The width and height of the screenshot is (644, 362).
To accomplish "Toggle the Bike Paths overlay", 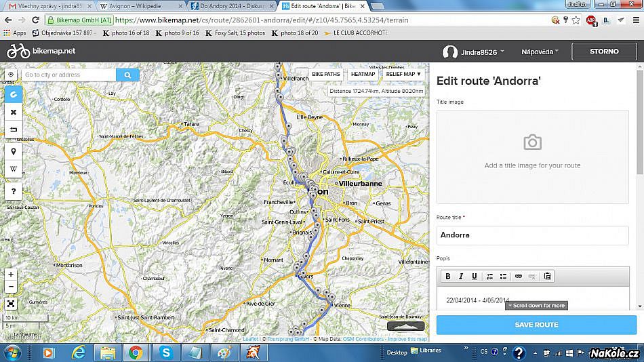I will point(326,74).
